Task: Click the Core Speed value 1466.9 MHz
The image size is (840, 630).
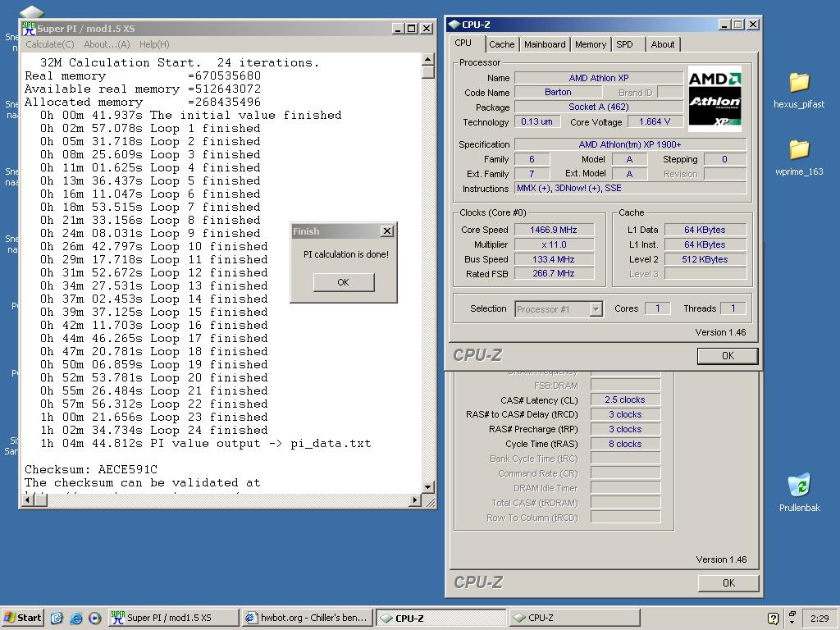Action: pyautogui.click(x=554, y=230)
